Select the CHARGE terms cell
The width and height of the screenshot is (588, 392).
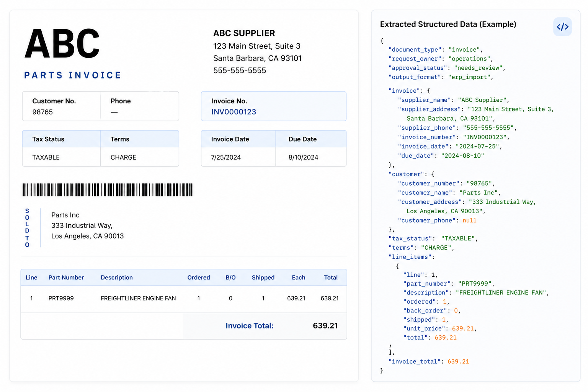tap(123, 157)
